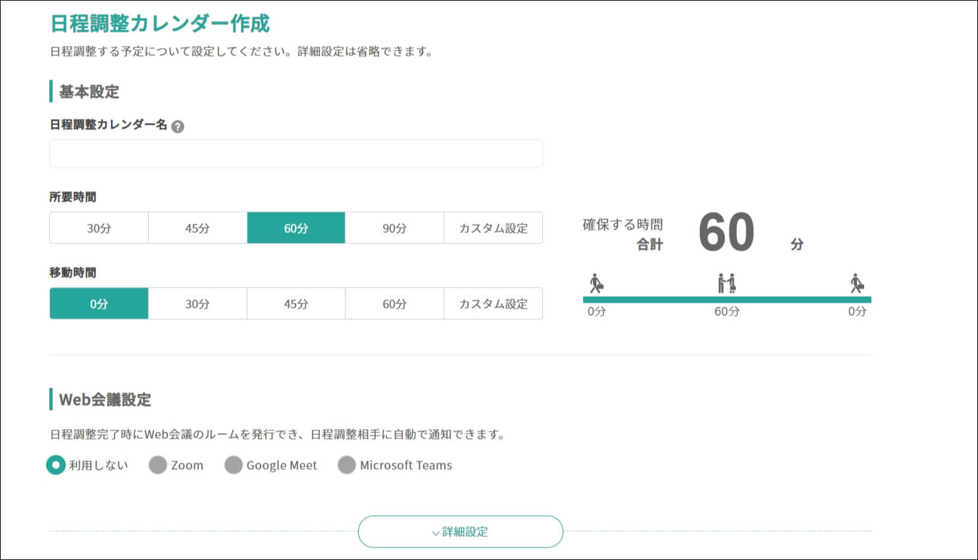Select 45分 as the required duration

pyautogui.click(x=197, y=228)
